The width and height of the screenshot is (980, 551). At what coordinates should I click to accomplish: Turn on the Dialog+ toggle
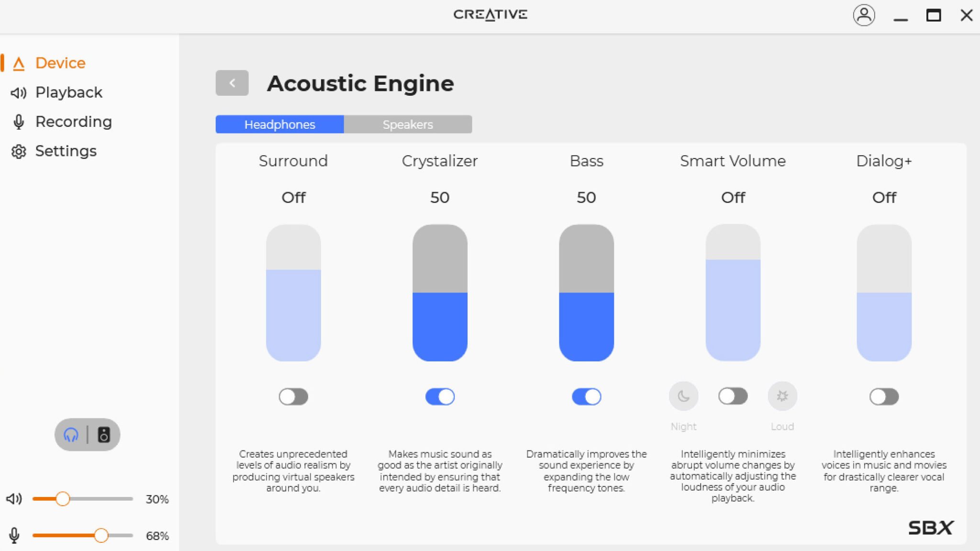(x=884, y=396)
